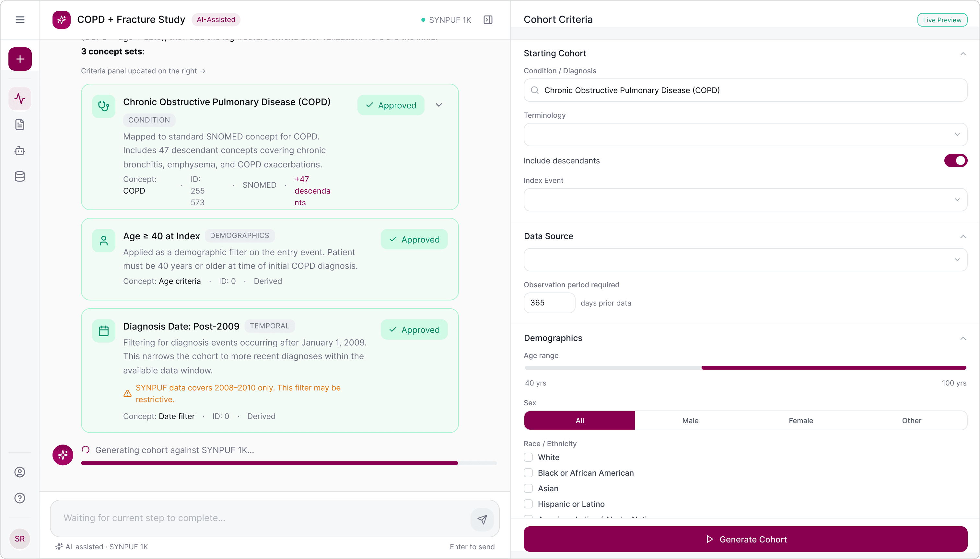This screenshot has width=980, height=559.
Task: Click +47 descendants link
Action: [x=312, y=191]
